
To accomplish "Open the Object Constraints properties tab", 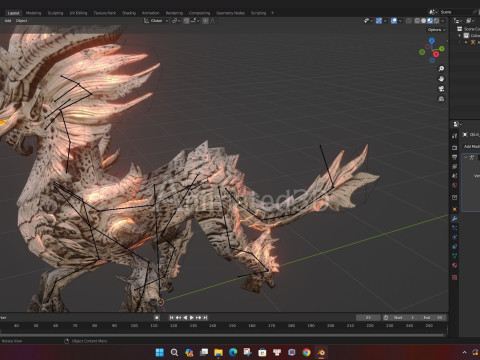I will [x=454, y=247].
